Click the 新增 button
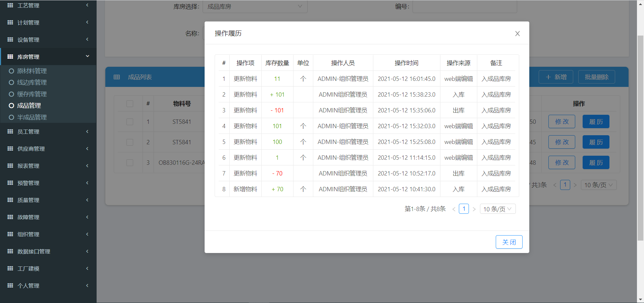This screenshot has height=303, width=644. (556, 77)
